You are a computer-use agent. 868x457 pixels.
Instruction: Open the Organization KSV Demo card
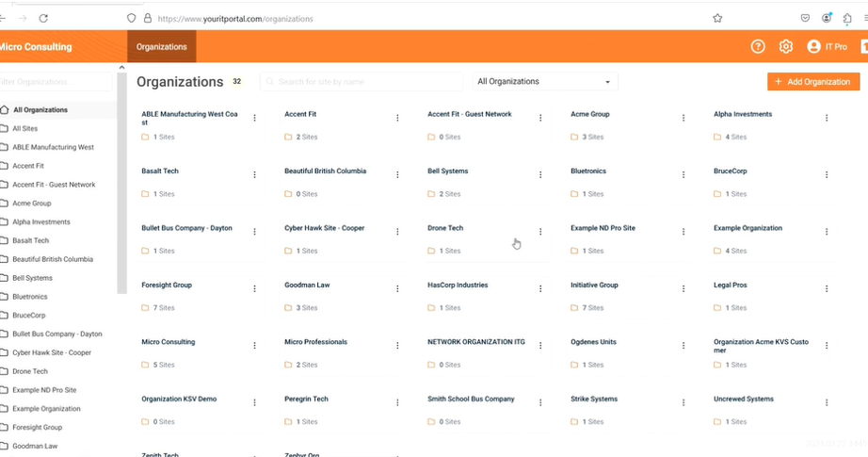[179, 399]
